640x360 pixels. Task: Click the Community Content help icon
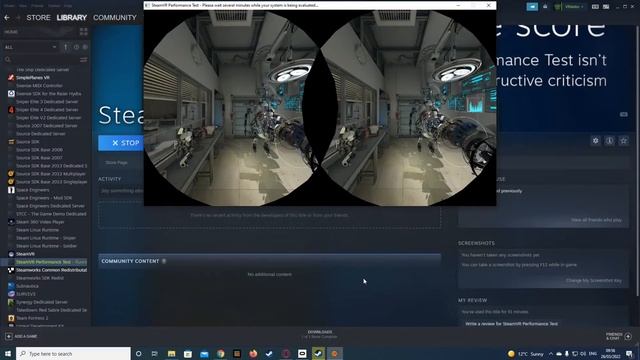click(x=164, y=261)
